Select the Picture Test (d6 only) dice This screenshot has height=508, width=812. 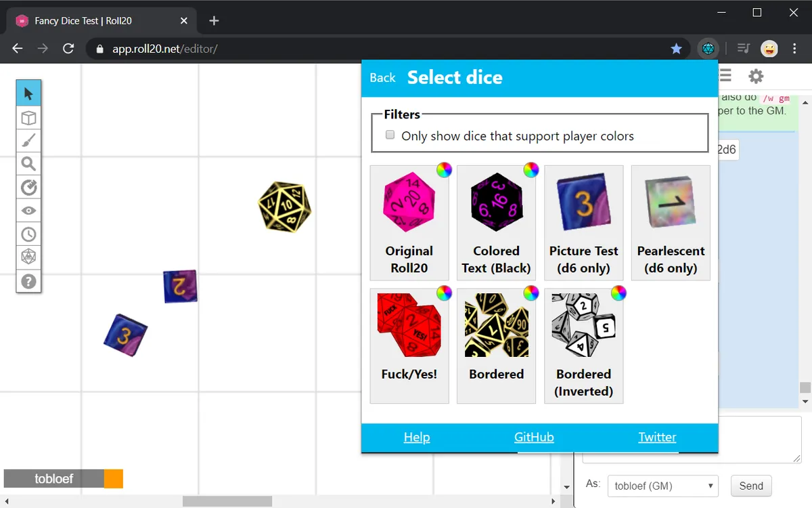coord(584,223)
